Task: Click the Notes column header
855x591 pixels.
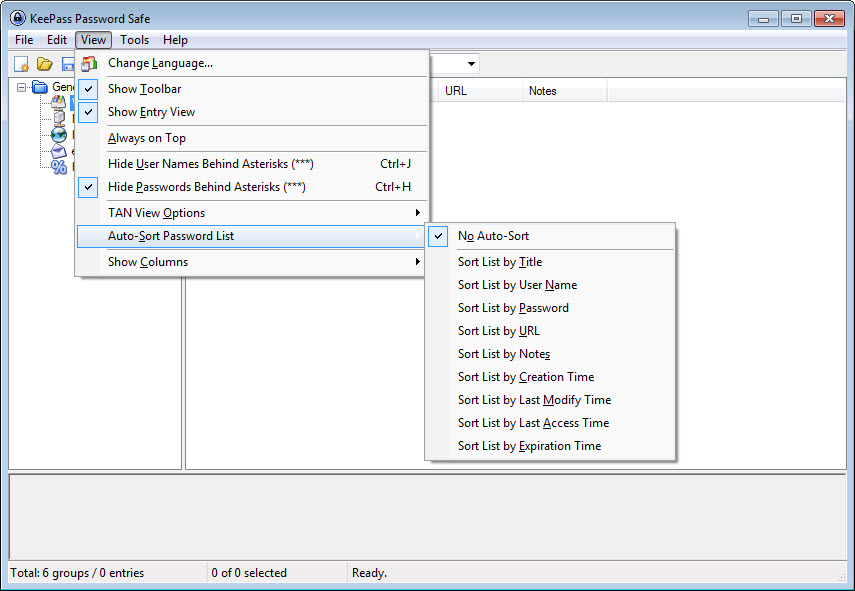Action: (x=564, y=91)
